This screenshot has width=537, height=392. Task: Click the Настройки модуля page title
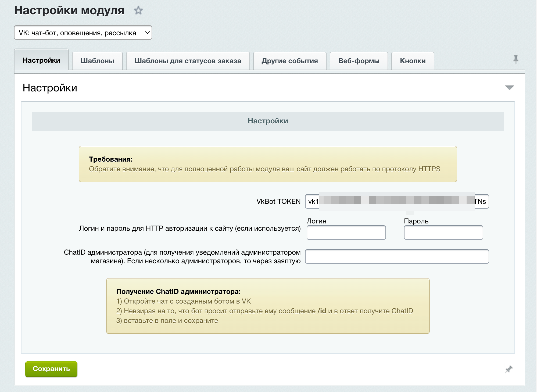click(x=69, y=10)
